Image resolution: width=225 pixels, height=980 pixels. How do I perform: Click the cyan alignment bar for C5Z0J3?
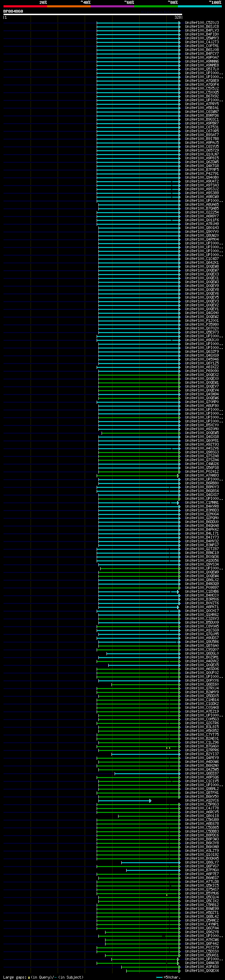(139, 23)
